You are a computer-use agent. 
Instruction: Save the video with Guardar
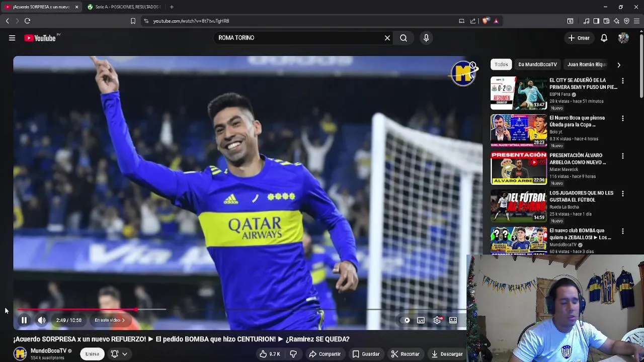pos(366,354)
